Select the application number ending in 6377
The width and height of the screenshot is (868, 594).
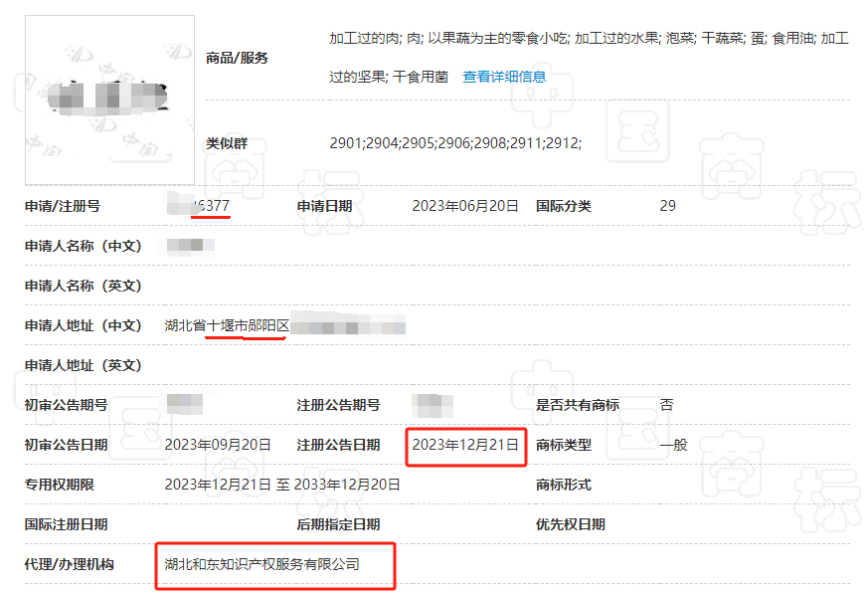coord(204,206)
